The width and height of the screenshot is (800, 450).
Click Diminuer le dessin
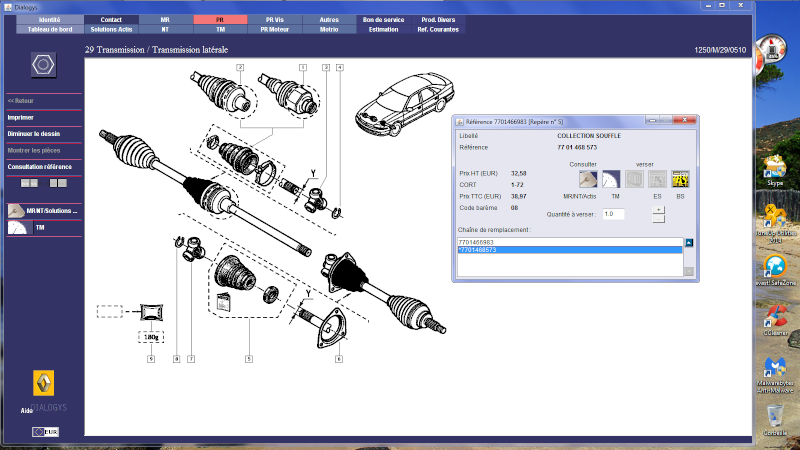click(34, 134)
